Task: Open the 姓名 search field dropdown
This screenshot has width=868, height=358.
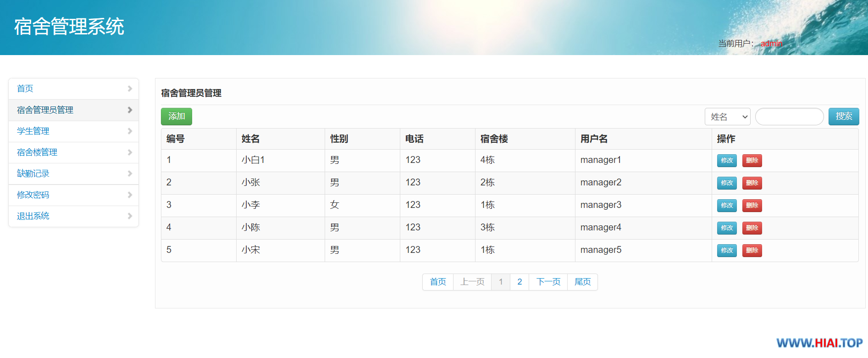Action: (x=728, y=117)
